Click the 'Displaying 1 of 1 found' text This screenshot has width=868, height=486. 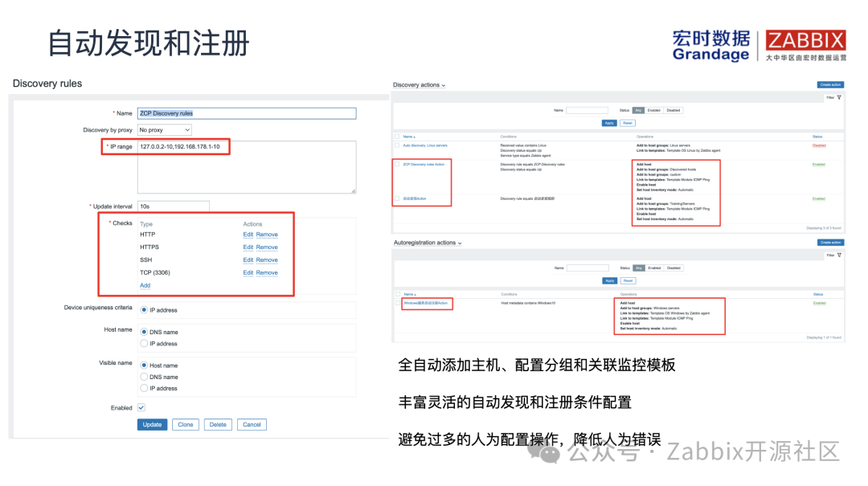[824, 337]
